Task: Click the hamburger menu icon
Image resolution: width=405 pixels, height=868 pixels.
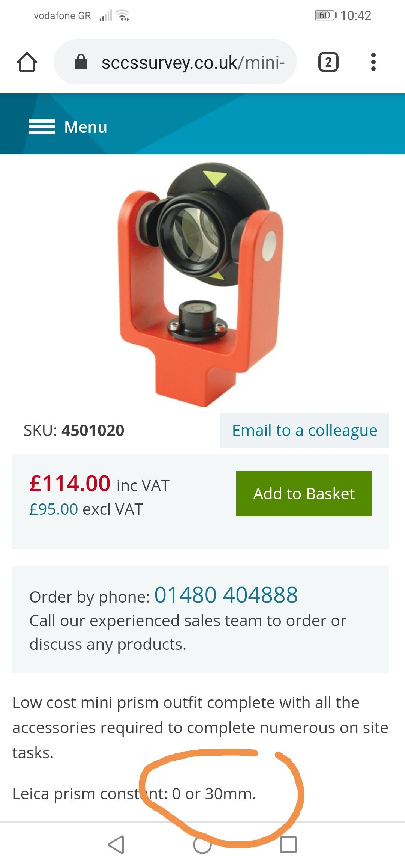Action: tap(42, 127)
